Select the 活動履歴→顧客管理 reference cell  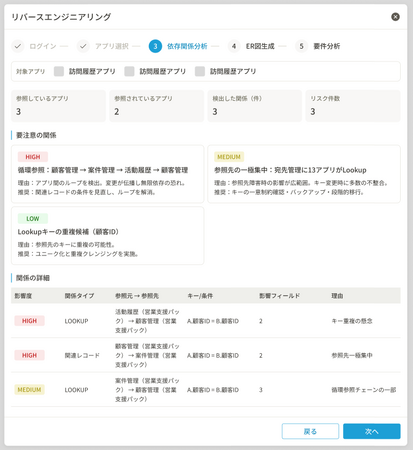pyautogui.click(x=147, y=321)
